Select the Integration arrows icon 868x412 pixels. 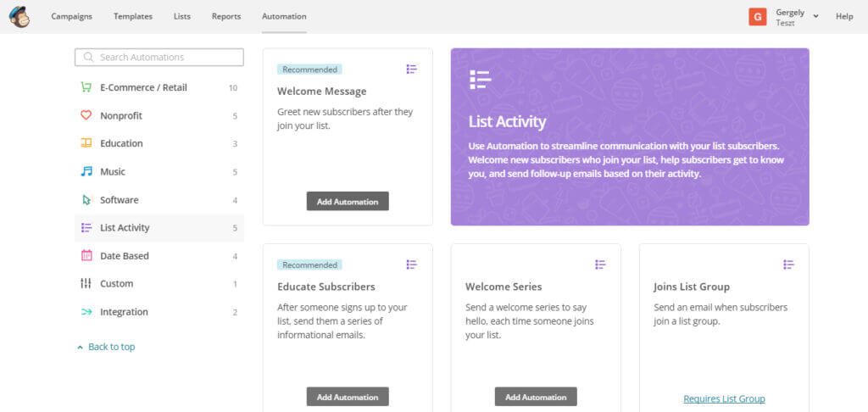pos(86,312)
